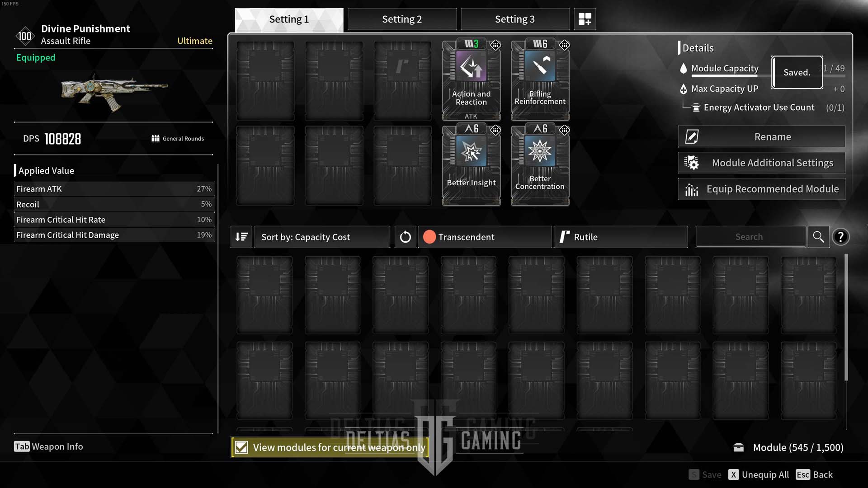Select Setting 1 tab
The height and width of the screenshot is (488, 868).
288,19
